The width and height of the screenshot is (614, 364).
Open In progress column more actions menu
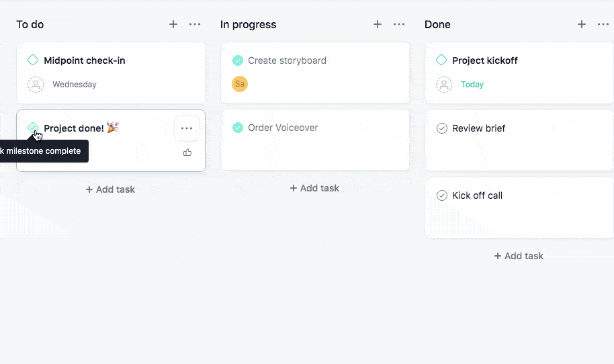tap(399, 24)
